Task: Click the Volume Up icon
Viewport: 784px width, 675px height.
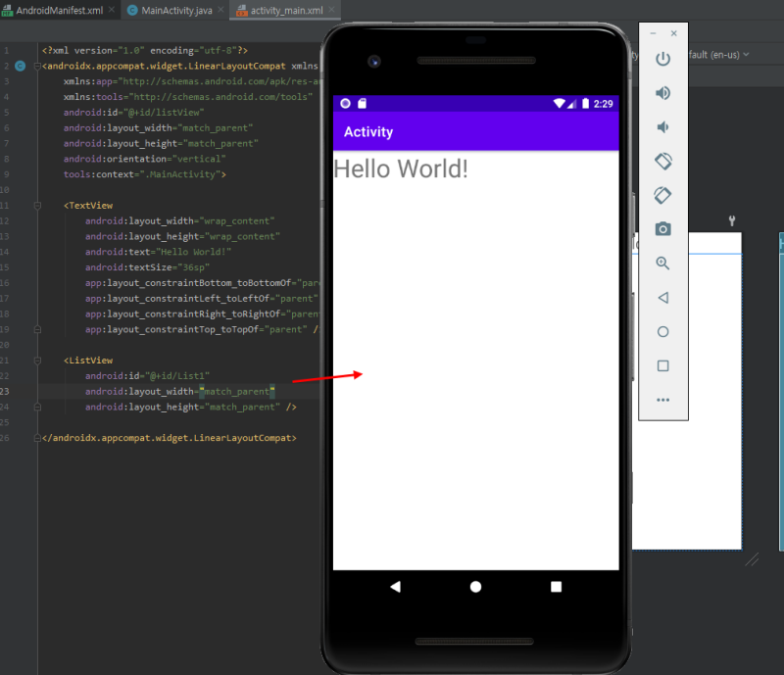Action: coord(662,93)
